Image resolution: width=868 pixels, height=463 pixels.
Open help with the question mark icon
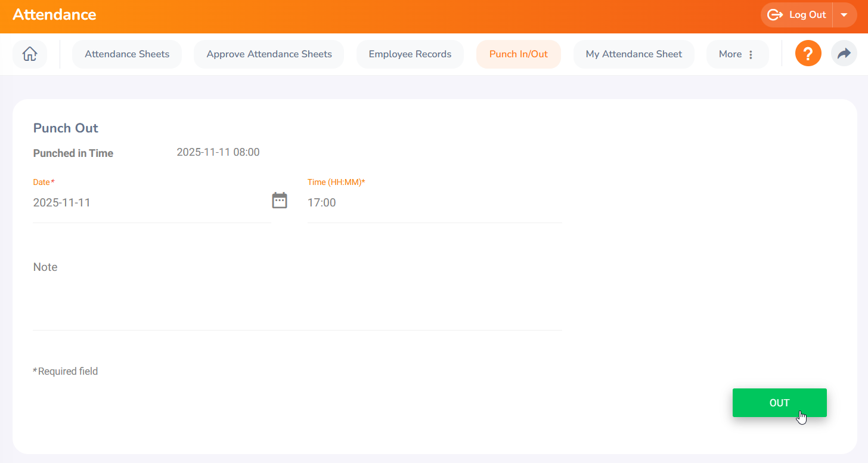808,54
